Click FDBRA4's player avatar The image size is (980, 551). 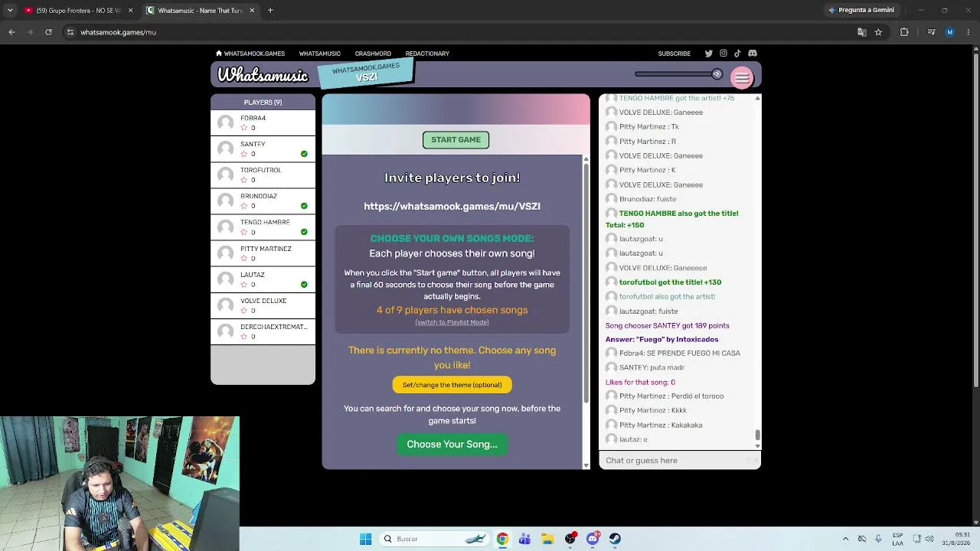(x=225, y=122)
